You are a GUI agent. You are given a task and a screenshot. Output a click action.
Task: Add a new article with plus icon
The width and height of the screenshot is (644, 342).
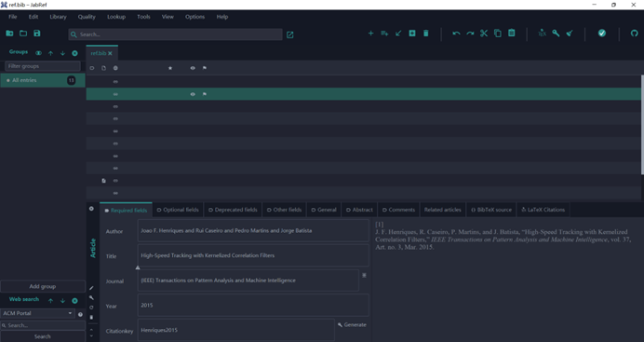pyautogui.click(x=370, y=34)
